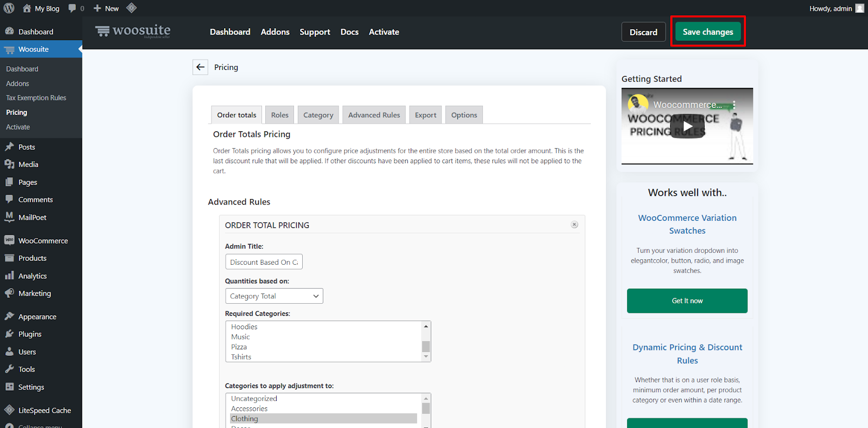Switch to the Export tab

(x=426, y=115)
